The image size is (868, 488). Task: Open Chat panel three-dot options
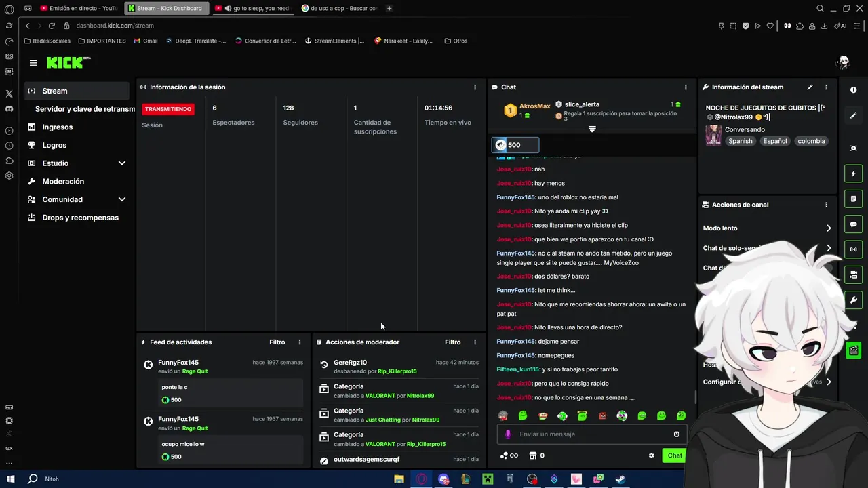pyautogui.click(x=686, y=87)
